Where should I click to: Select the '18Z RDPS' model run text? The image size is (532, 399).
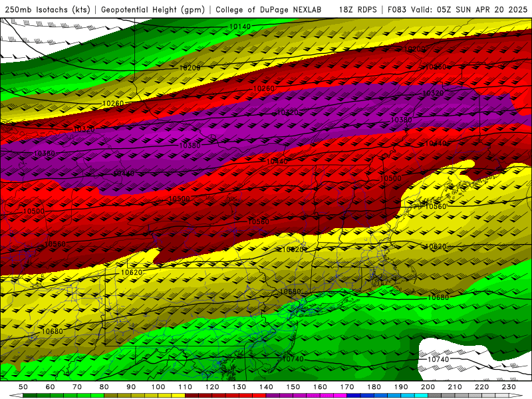click(x=358, y=10)
